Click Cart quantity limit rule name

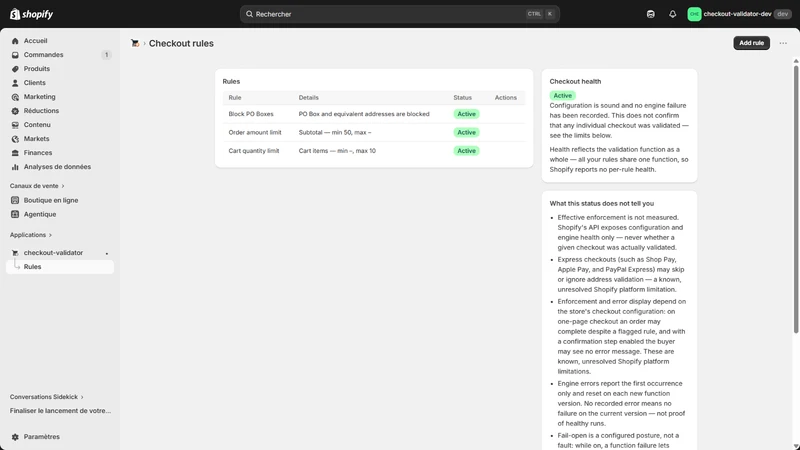tap(254, 151)
